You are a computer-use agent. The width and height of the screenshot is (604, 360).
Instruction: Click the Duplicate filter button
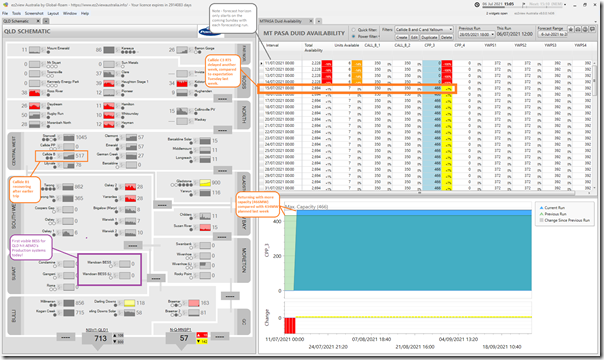429,37
